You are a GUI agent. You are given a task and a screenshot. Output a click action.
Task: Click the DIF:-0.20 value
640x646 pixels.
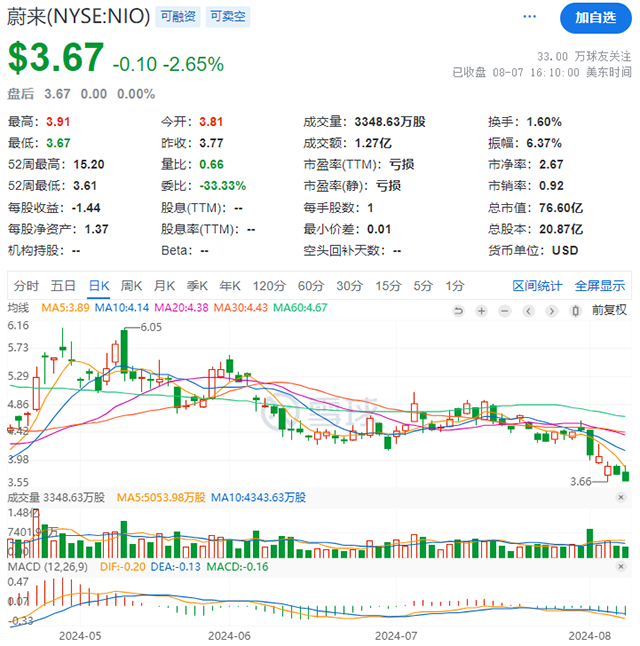[123, 567]
